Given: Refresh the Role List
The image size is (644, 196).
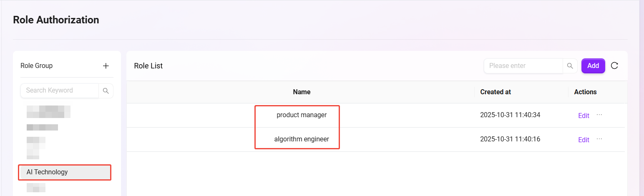Looking at the screenshot, I should (614, 65).
